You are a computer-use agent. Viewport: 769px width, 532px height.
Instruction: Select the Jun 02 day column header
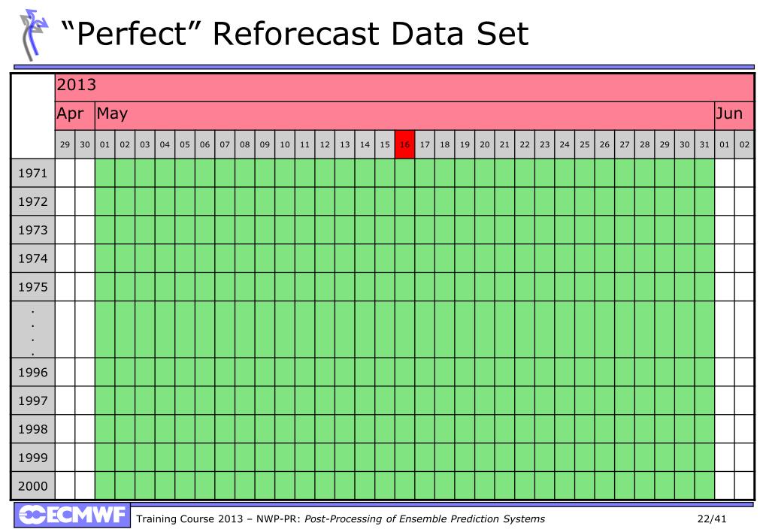click(744, 144)
